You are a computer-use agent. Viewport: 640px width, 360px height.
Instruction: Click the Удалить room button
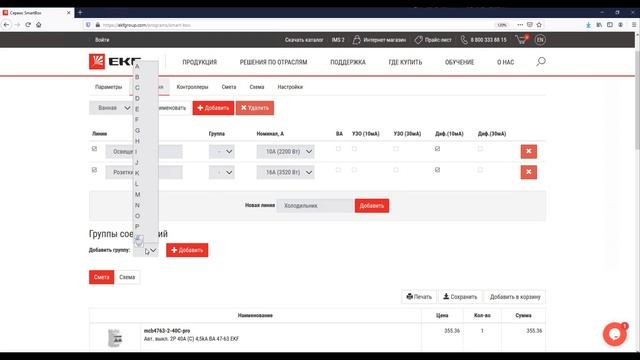(x=255, y=108)
